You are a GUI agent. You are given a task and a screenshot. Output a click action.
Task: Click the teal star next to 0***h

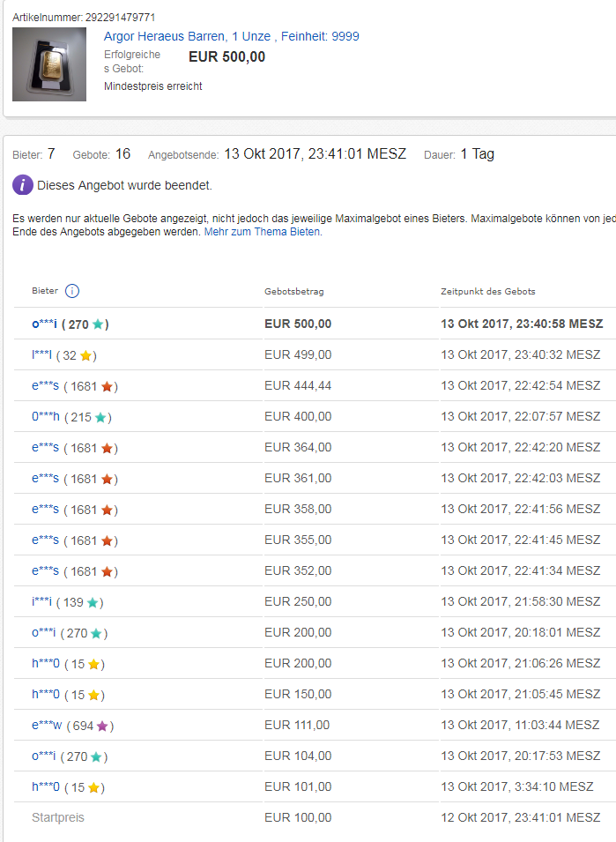tap(100, 417)
